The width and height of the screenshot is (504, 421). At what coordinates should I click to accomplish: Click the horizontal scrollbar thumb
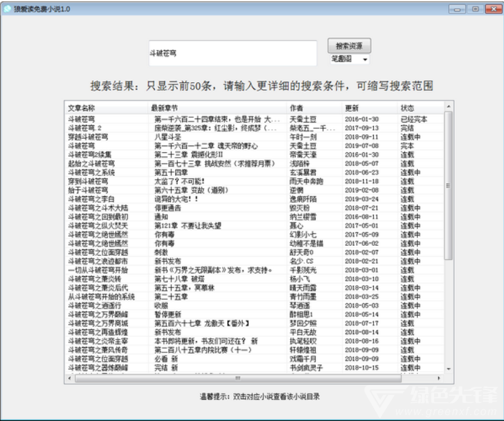pyautogui.click(x=238, y=379)
